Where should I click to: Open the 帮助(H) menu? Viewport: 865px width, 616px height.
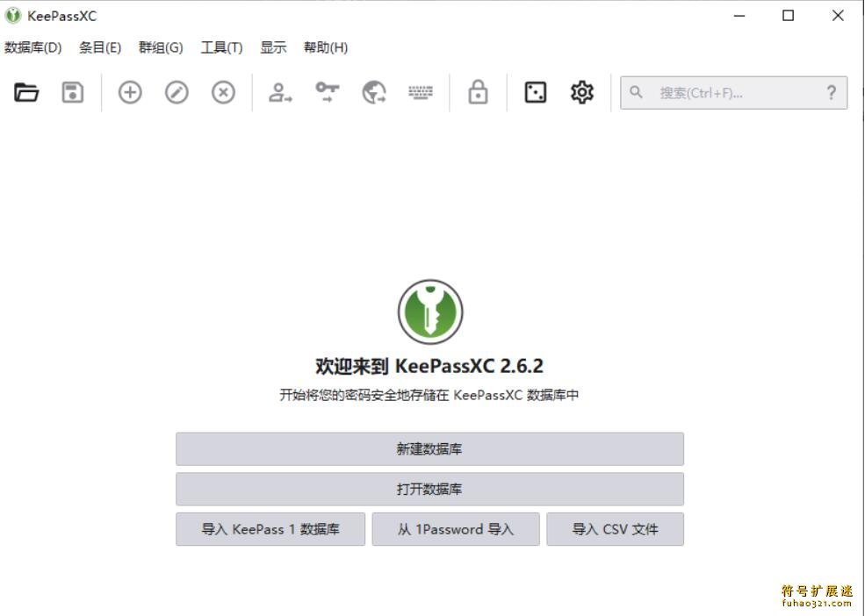point(326,47)
